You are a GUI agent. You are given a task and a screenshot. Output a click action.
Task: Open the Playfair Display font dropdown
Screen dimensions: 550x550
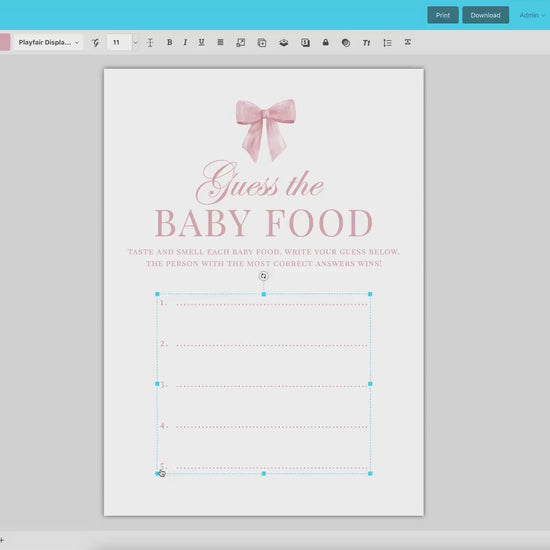(48, 42)
